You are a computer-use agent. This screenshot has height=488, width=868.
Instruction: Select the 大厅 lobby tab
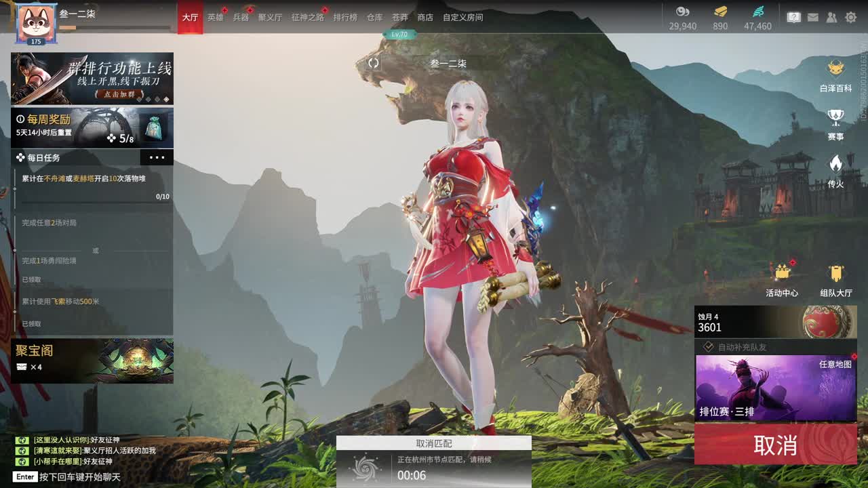(191, 17)
